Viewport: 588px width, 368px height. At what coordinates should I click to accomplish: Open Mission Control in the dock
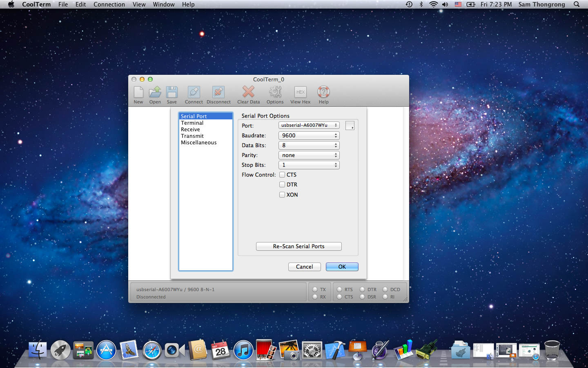click(x=83, y=350)
